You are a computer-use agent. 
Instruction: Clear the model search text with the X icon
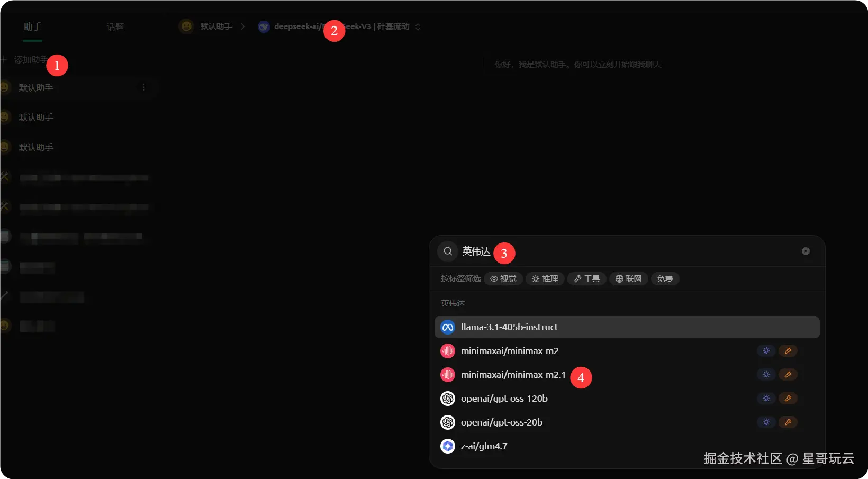pyautogui.click(x=806, y=251)
